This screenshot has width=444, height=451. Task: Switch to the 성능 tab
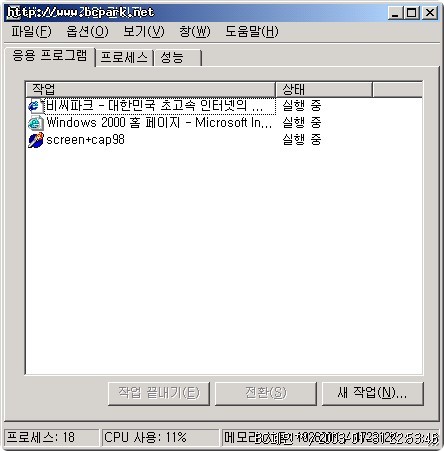click(x=177, y=58)
